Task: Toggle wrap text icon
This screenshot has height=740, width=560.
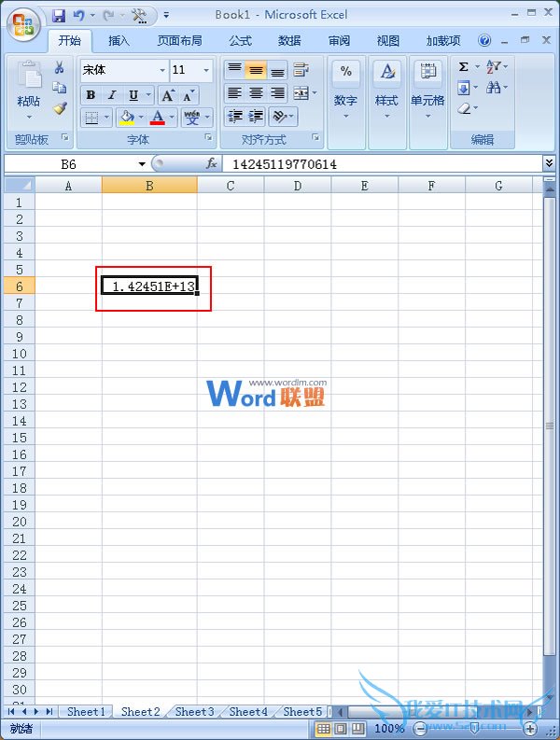Action: (301, 70)
